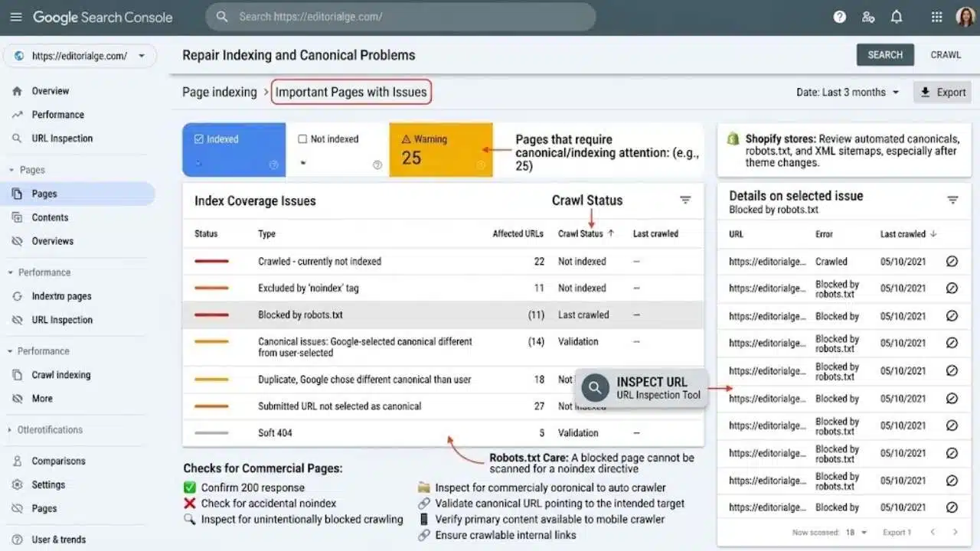Screen dimensions: 980x551
Task: Click the search field for editorialge.com
Action: click(x=400, y=17)
